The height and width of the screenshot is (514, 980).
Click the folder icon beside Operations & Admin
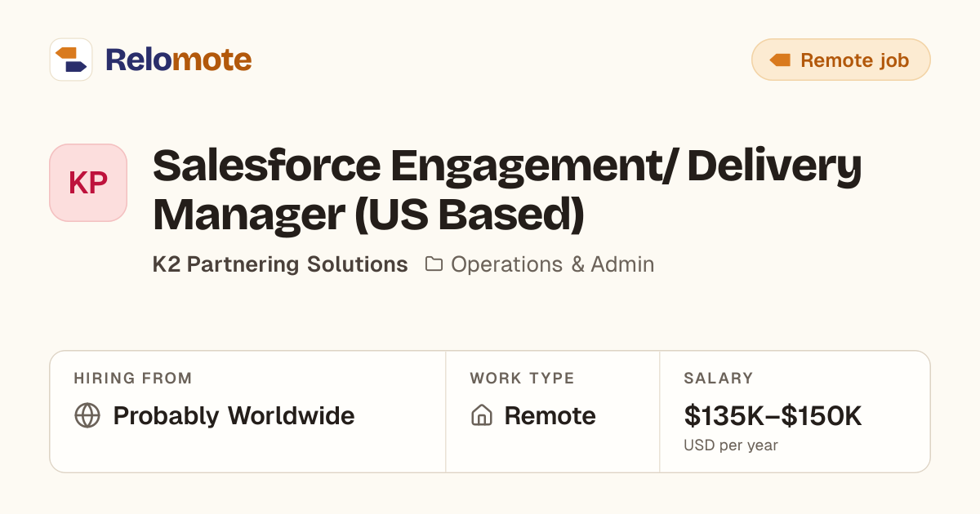click(434, 264)
